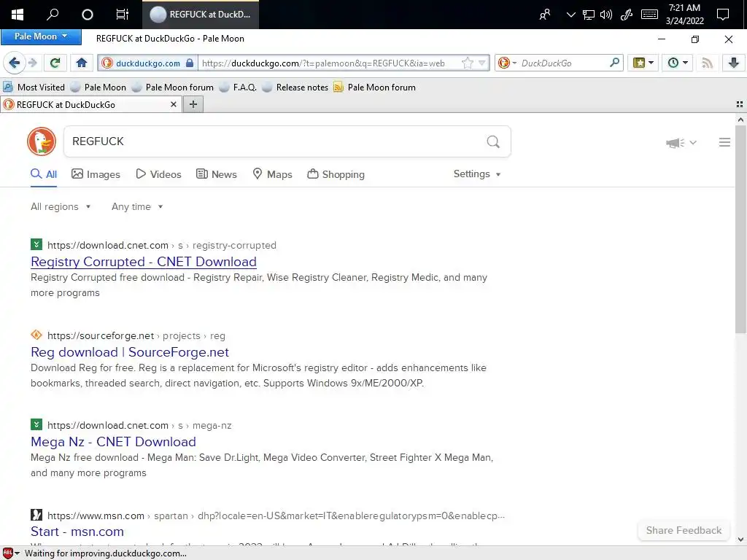Open the history menu button
Viewport: 747px width, 560px height.
678,63
